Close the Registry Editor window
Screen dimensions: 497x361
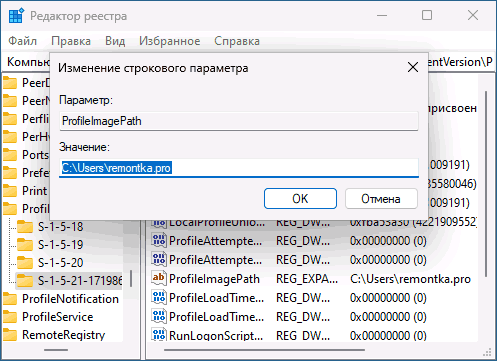pyautogui.click(x=473, y=15)
